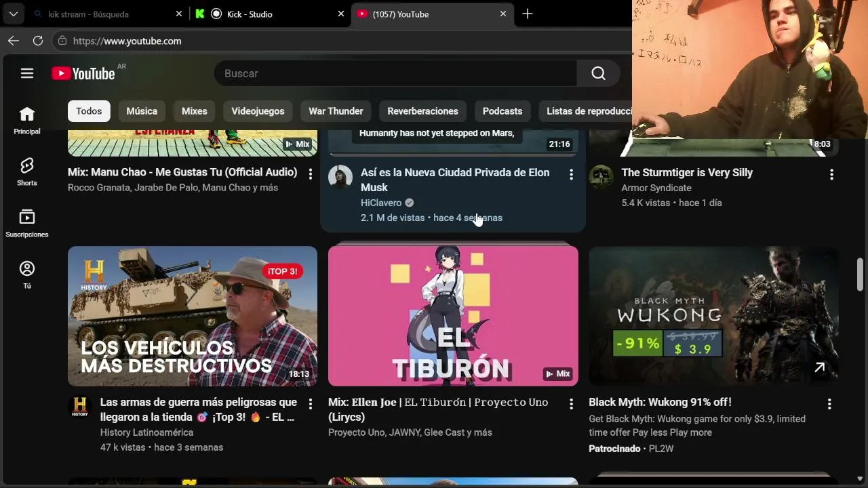Play the Los Vehículos Más Destructivos thumbnail
Viewport: 868px width, 488px height.
pyautogui.click(x=193, y=316)
